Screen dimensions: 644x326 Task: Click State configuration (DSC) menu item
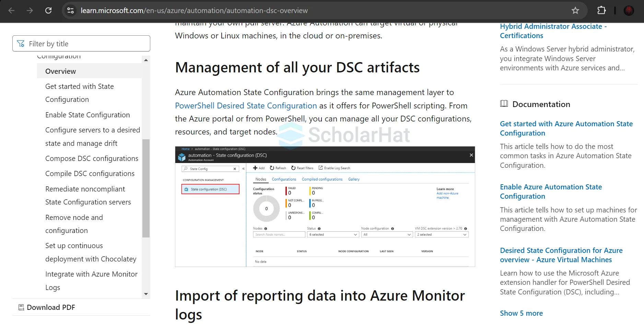pyautogui.click(x=210, y=189)
